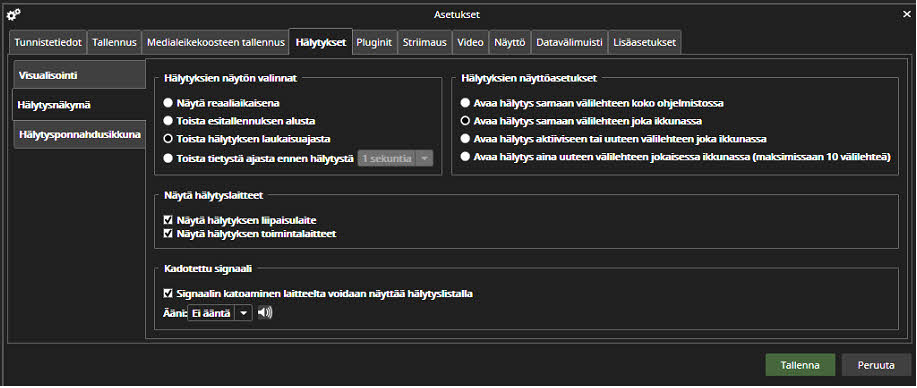The width and height of the screenshot is (917, 388).
Task: Expand the '1 sekuntia' time dropdown
Action: pyautogui.click(x=395, y=158)
